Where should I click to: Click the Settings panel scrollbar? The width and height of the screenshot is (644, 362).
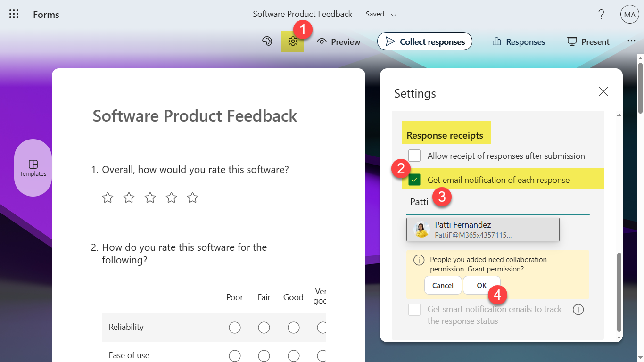[x=619, y=292]
